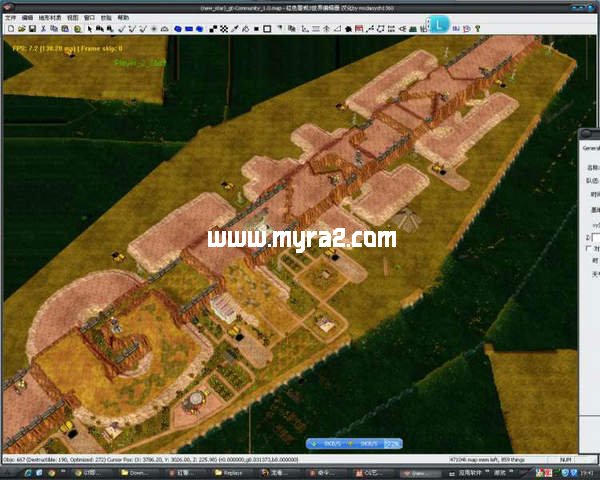Create a new map with the New icon
The image size is (600, 480).
click(x=11, y=29)
